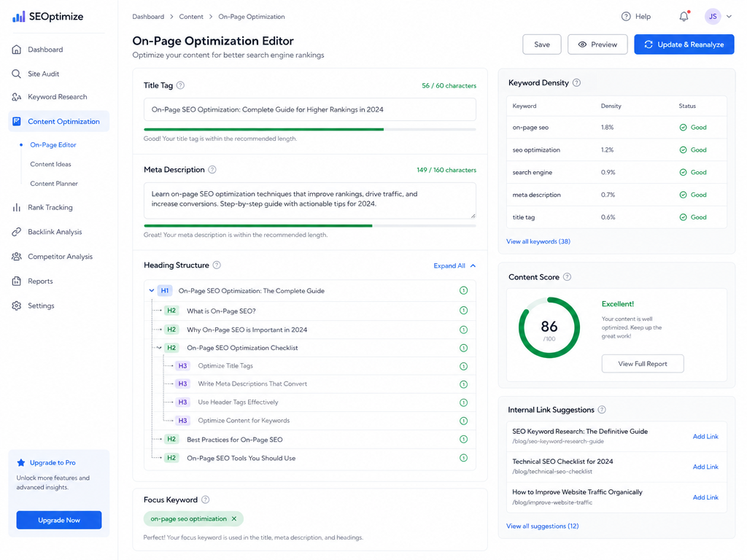Image resolution: width=747 pixels, height=560 pixels.
Task: Click the status icon for 'Optimize Title Tags'
Action: coord(463,366)
